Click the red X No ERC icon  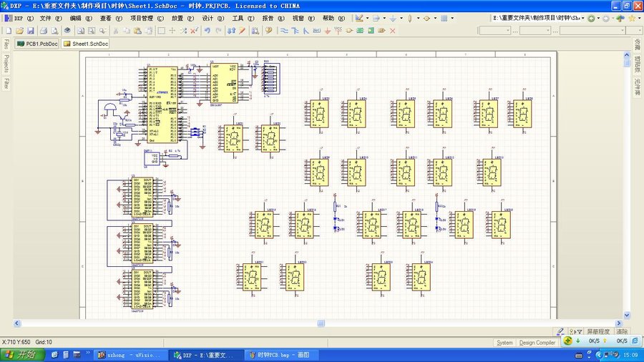(392, 31)
